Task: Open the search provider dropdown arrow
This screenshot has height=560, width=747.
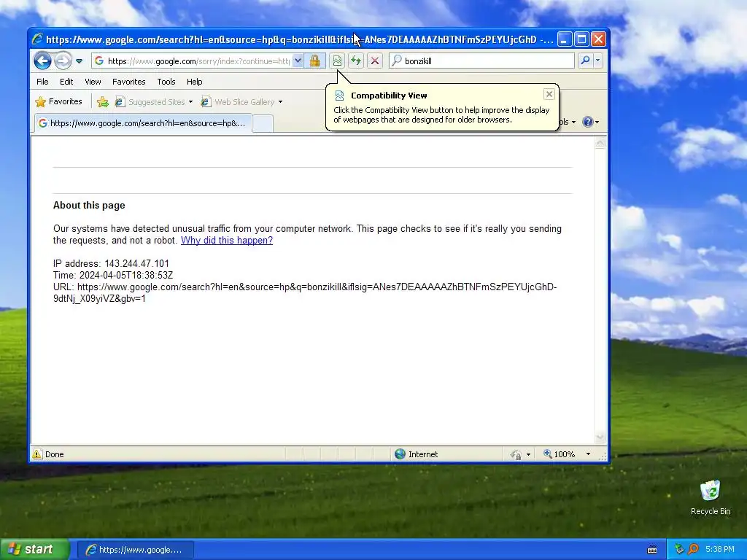Action: tap(598, 61)
